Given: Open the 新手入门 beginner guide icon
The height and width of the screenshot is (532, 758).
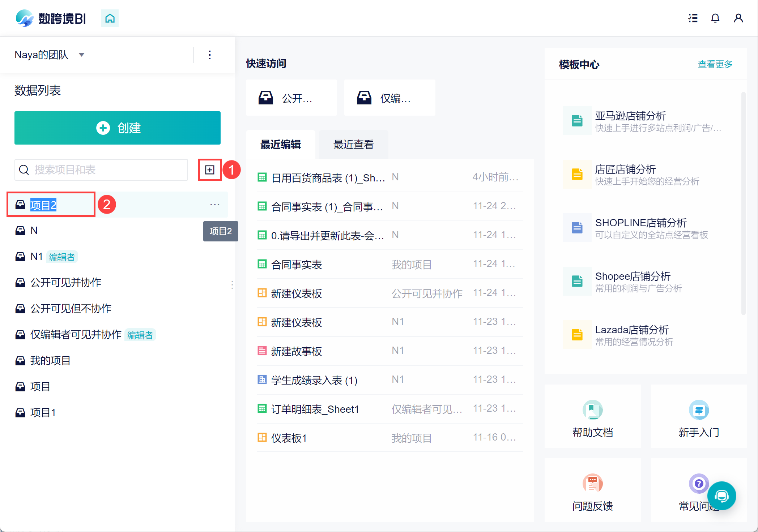Looking at the screenshot, I should 698,410.
